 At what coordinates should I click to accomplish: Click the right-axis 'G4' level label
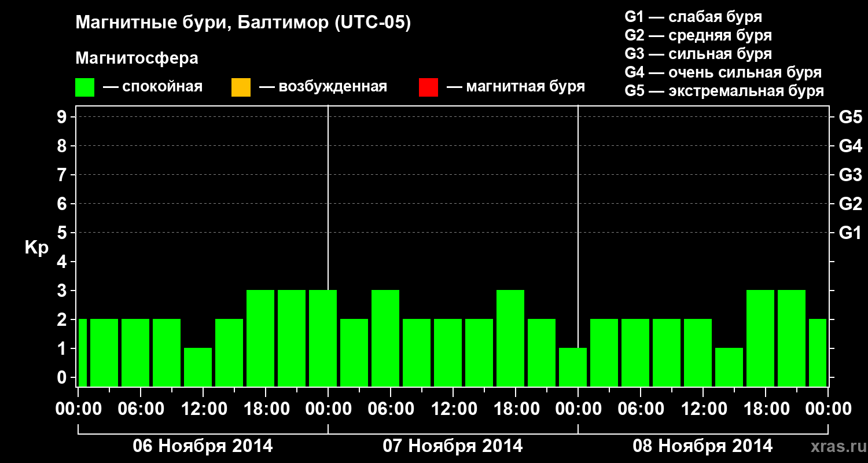tap(851, 146)
